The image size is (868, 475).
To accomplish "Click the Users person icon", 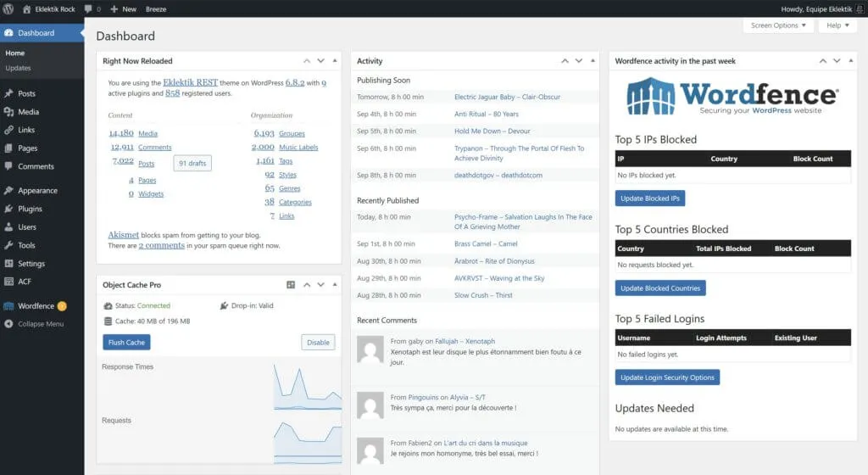I will 8,227.
